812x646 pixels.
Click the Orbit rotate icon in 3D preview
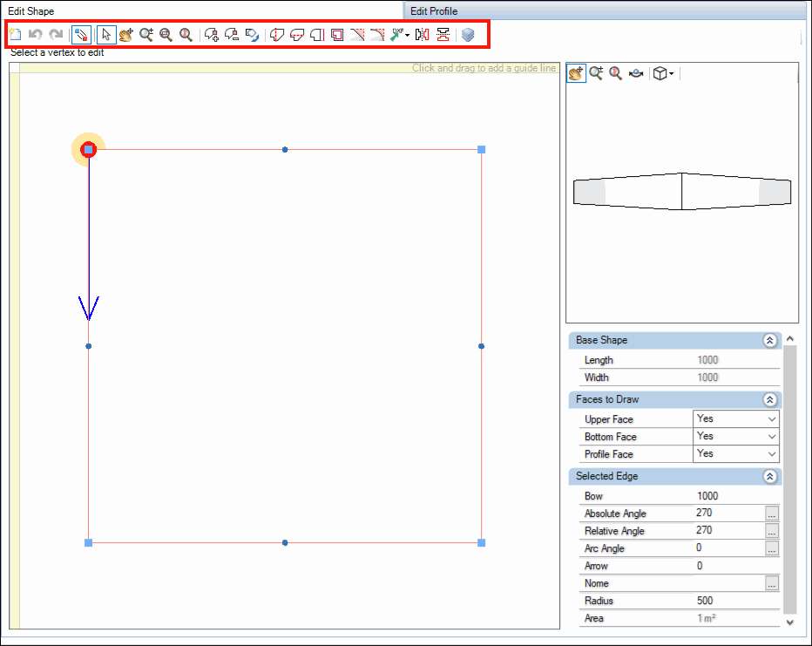coord(636,73)
